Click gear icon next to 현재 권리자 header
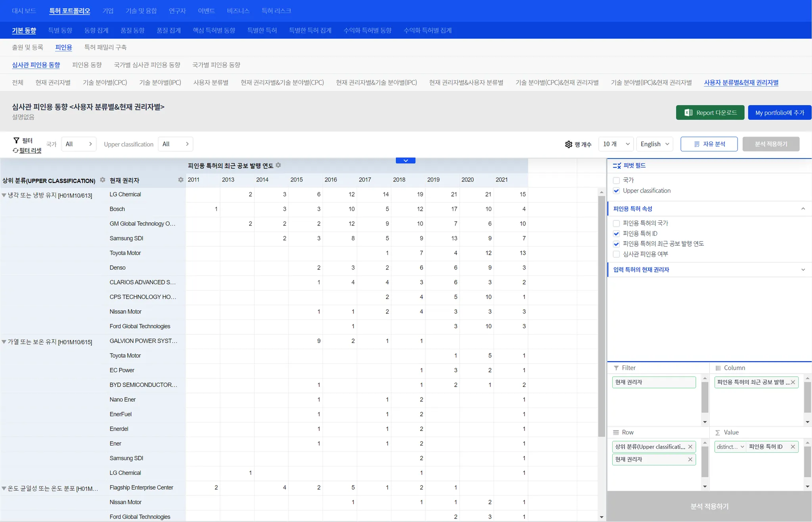 pyautogui.click(x=181, y=180)
